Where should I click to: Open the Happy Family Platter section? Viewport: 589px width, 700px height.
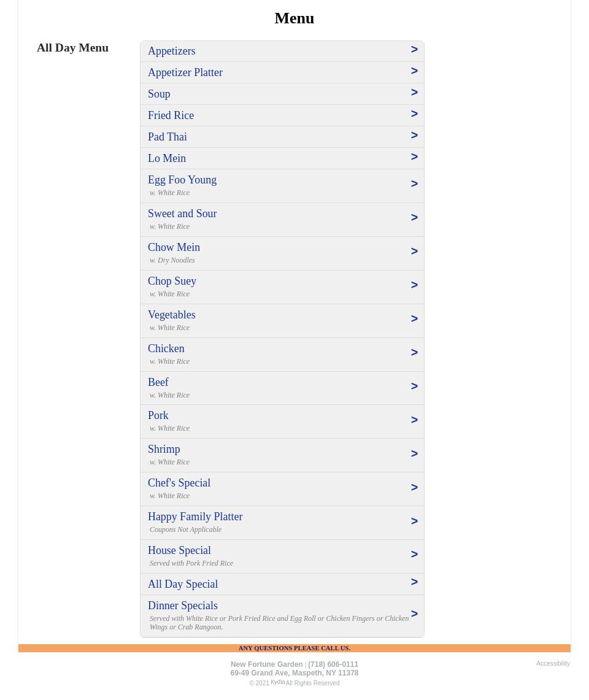tap(414, 522)
